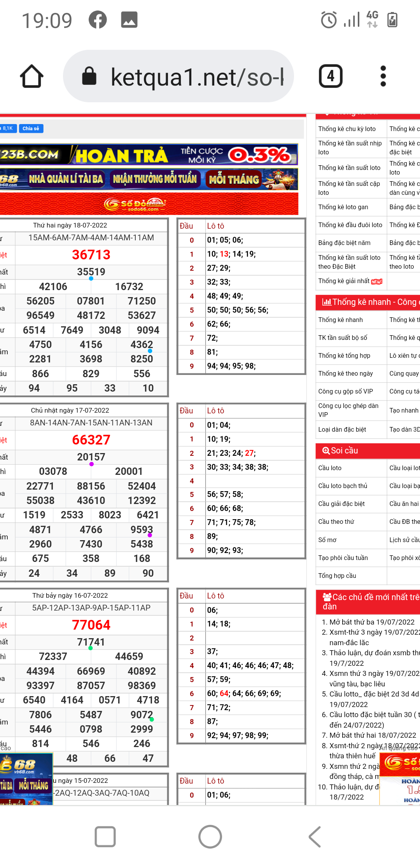Open Cầu theo thứ link
Screen dimensions: 420x868
[x=336, y=521]
